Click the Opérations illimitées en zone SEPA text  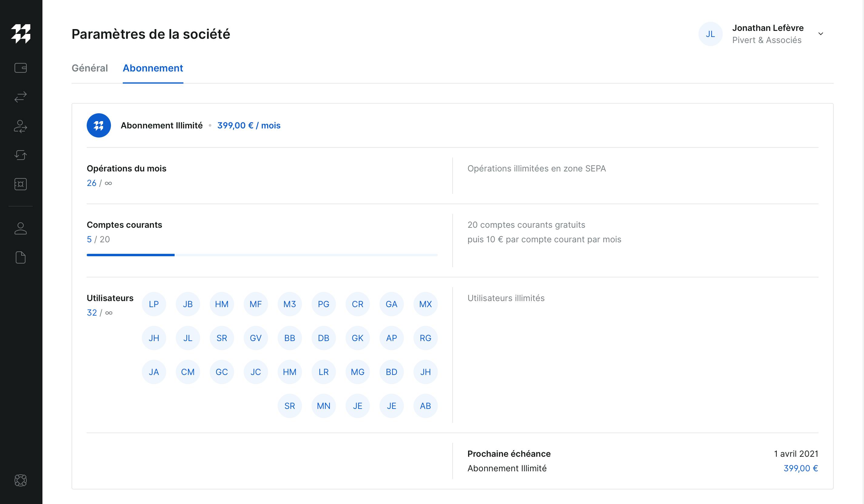coord(537,168)
